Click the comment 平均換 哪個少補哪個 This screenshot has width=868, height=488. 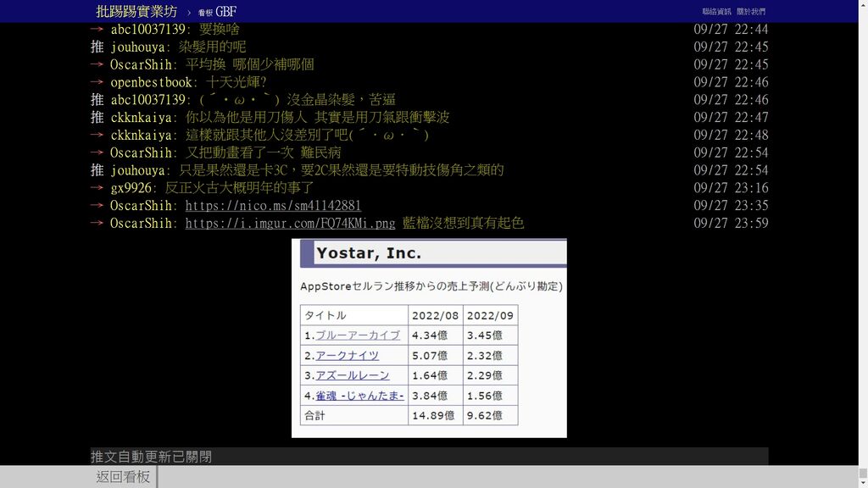coord(250,64)
